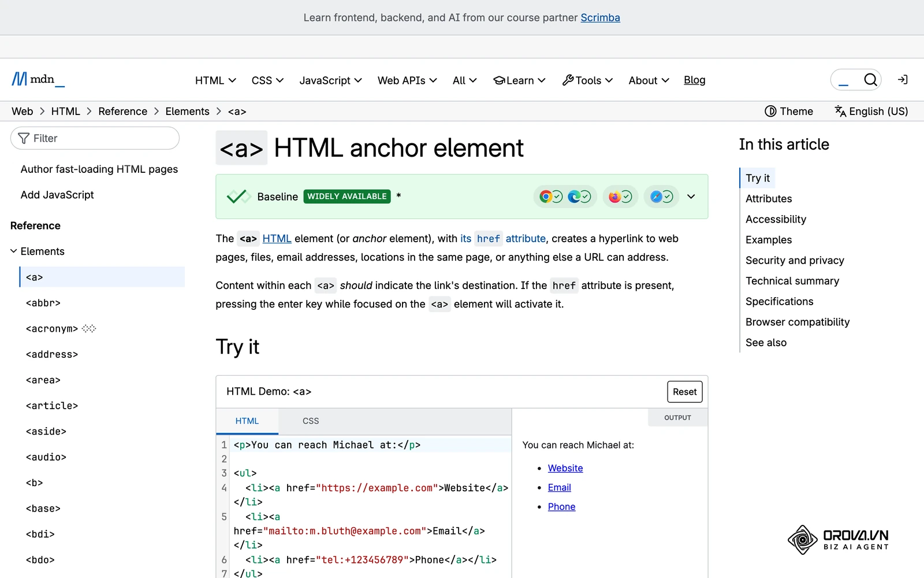This screenshot has height=578, width=924.
Task: Click the search magnifier icon
Action: tap(870, 80)
